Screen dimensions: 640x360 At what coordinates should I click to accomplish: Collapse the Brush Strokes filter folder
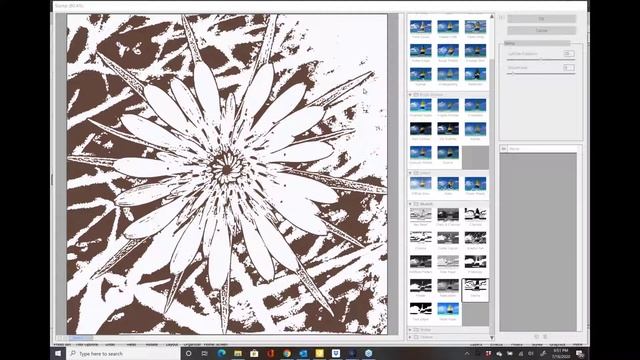point(410,95)
